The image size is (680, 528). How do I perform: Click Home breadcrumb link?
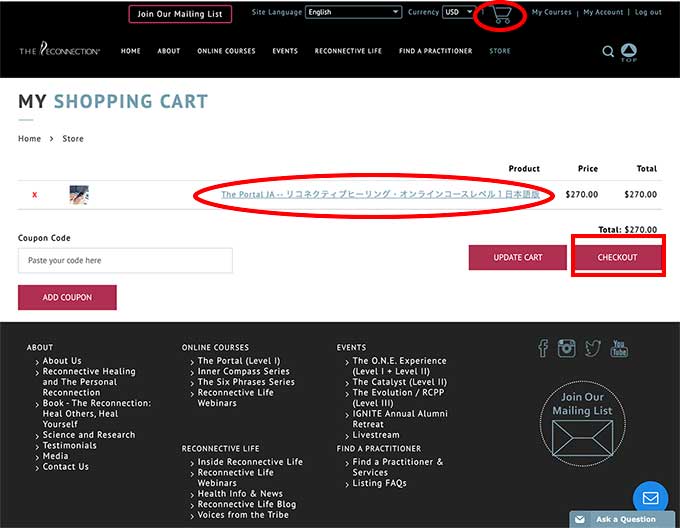point(29,139)
